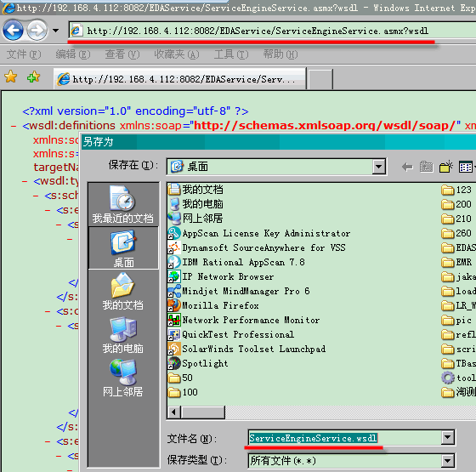Select Spotlight shortcut in file list
Screen dimensions: 476x472
198,363
